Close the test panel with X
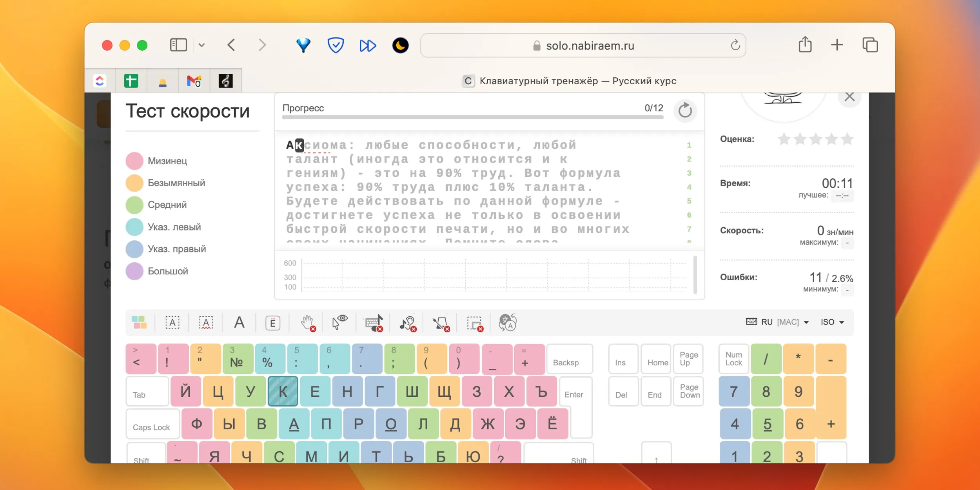Screen dimensions: 980x490 [849, 96]
